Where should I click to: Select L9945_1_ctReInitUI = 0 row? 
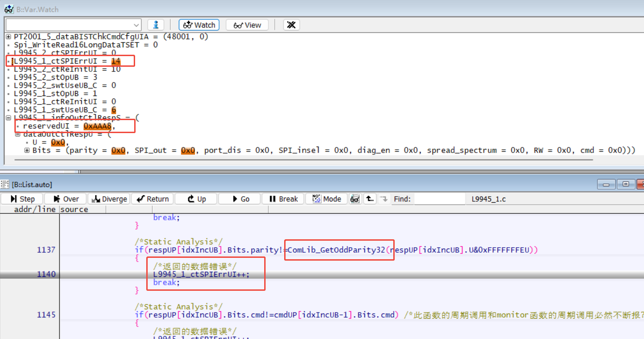coord(65,102)
